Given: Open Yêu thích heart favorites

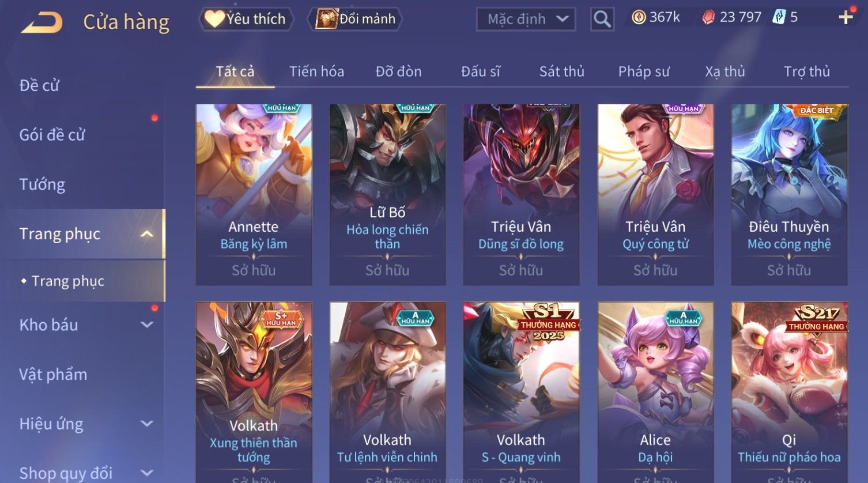Looking at the screenshot, I should coord(246,19).
